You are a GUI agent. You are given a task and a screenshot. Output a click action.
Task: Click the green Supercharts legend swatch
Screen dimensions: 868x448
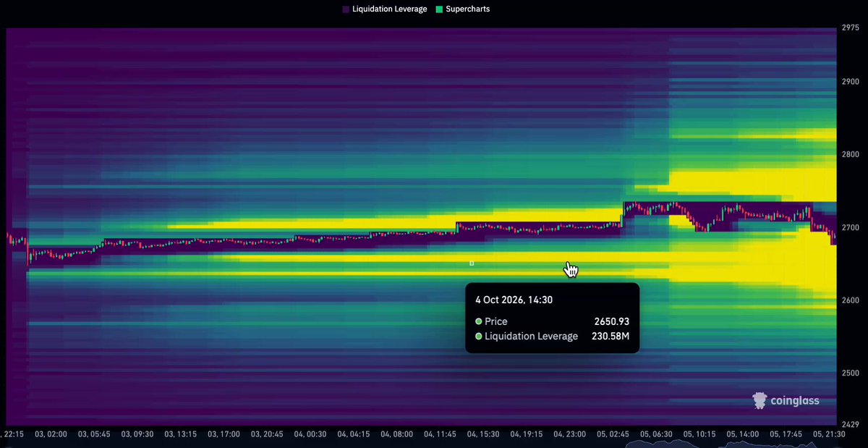click(439, 9)
